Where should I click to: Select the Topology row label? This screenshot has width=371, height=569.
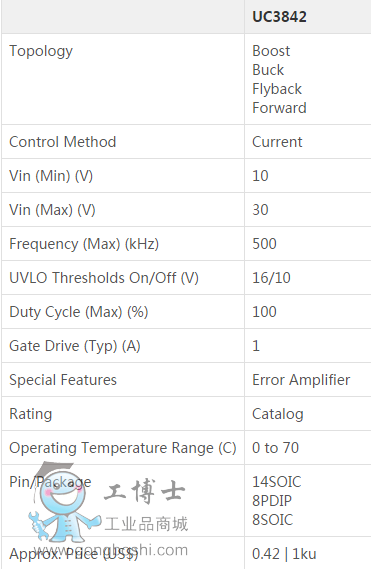(41, 52)
